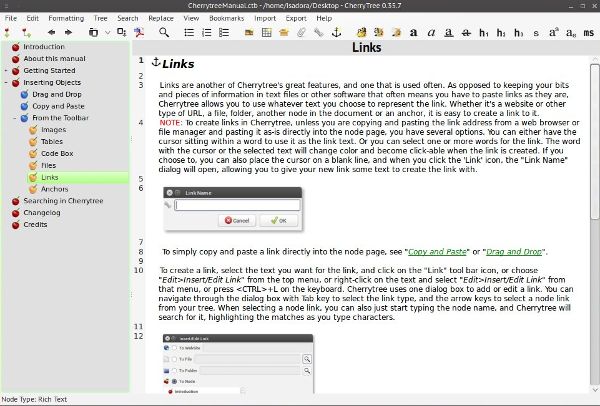Open the File menu

11,18
